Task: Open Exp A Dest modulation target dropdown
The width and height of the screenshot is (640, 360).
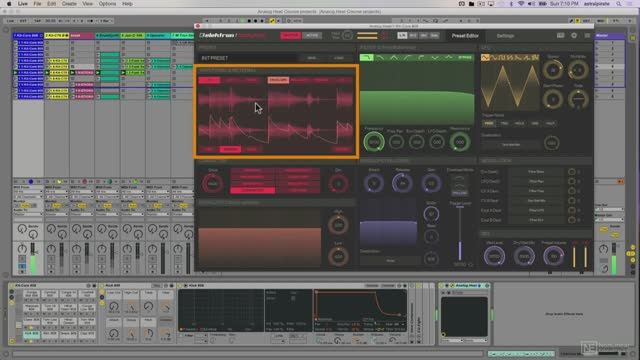Action: click(x=536, y=210)
